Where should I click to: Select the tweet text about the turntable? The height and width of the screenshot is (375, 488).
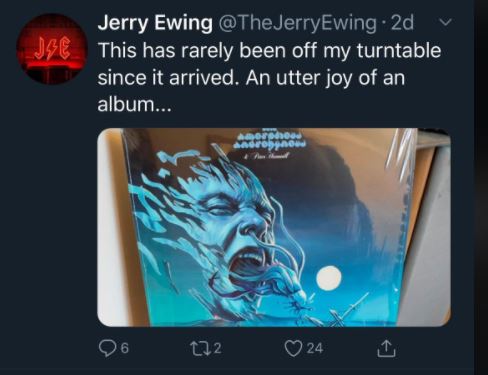coord(269,77)
